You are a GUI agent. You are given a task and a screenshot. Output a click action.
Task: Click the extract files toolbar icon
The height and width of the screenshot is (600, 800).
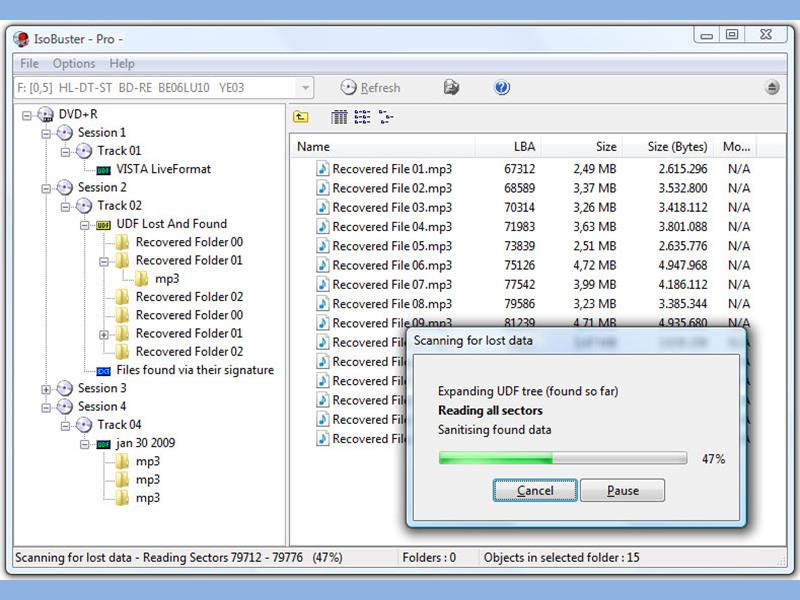(x=451, y=87)
